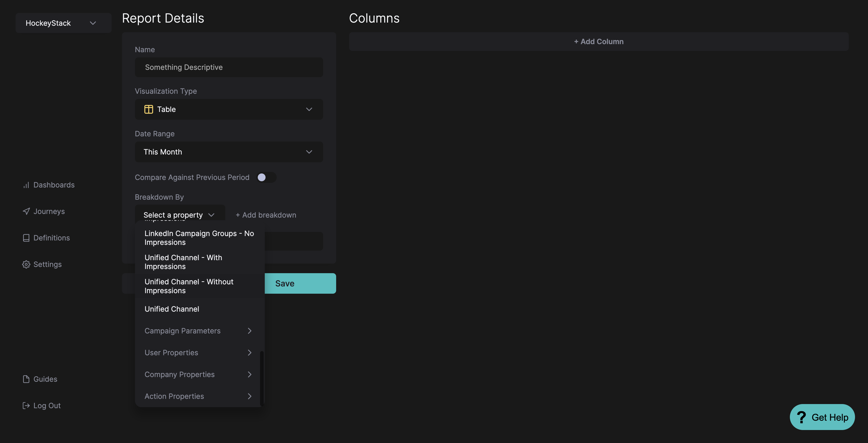
Task: Click the Table visualization grid icon
Action: coord(148,109)
